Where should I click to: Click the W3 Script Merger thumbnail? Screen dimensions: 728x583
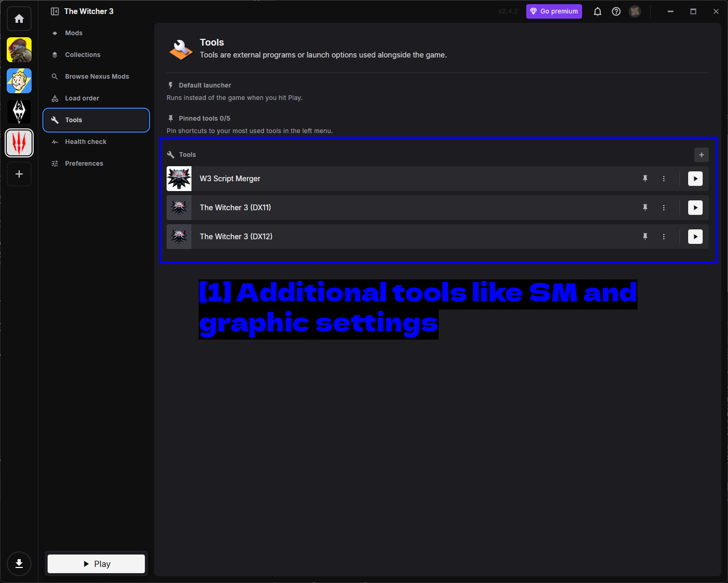click(x=179, y=179)
